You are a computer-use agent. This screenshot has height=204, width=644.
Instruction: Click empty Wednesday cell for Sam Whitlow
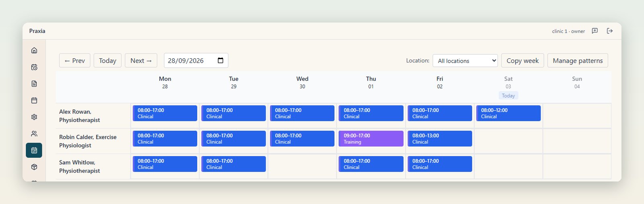(302, 167)
